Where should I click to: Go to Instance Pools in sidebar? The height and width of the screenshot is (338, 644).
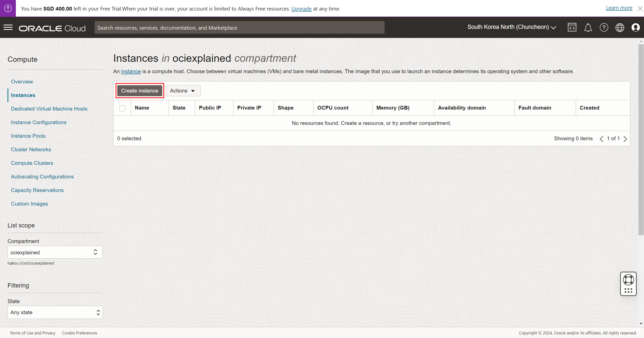[28, 136]
